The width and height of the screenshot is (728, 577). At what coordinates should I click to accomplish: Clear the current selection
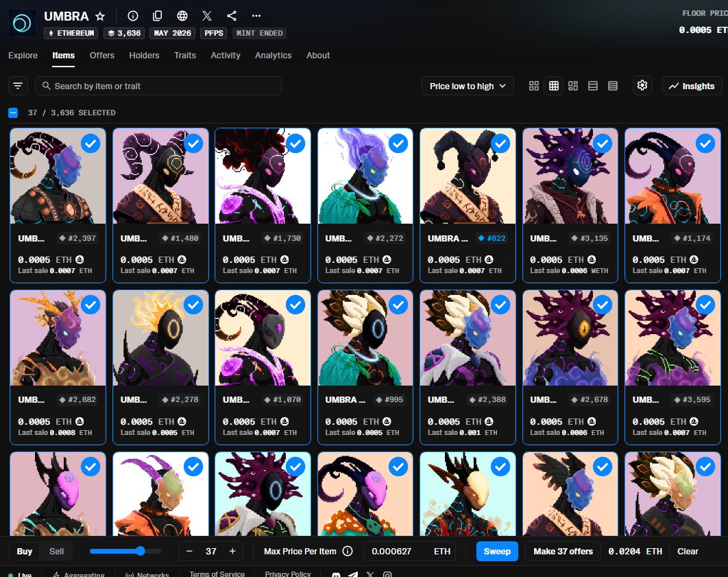tap(688, 552)
